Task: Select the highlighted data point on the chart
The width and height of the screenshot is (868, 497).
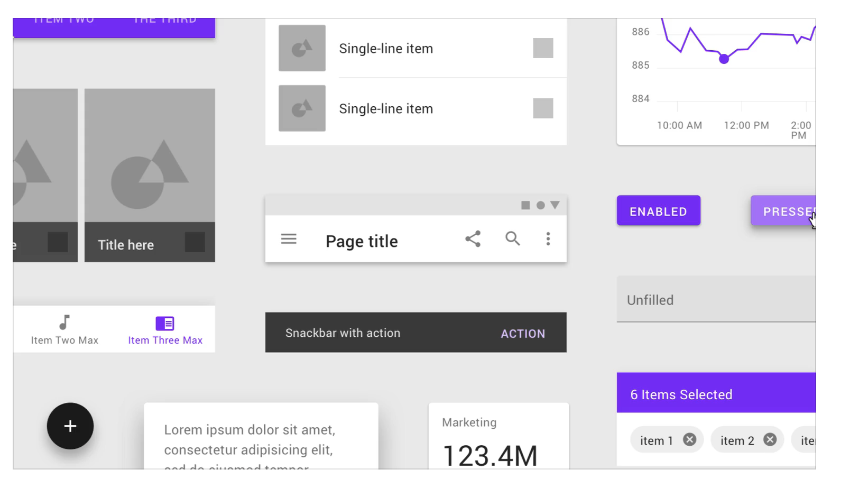Action: point(724,59)
